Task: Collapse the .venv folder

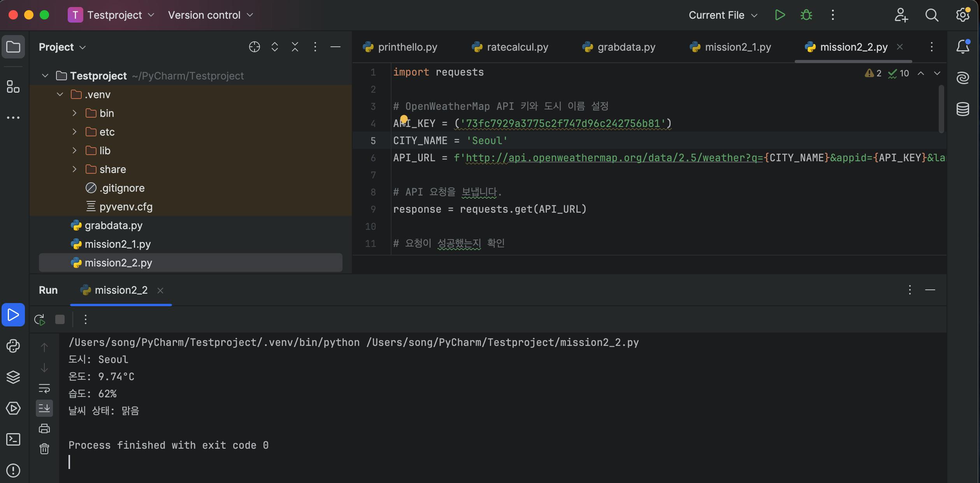Action: (x=60, y=95)
